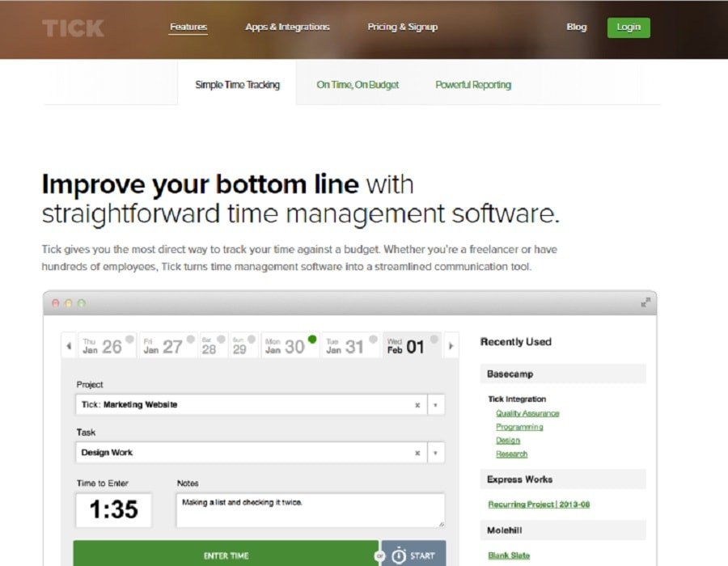The width and height of the screenshot is (728, 566).
Task: Click the green window zoom dot
Action: pyautogui.click(x=81, y=303)
